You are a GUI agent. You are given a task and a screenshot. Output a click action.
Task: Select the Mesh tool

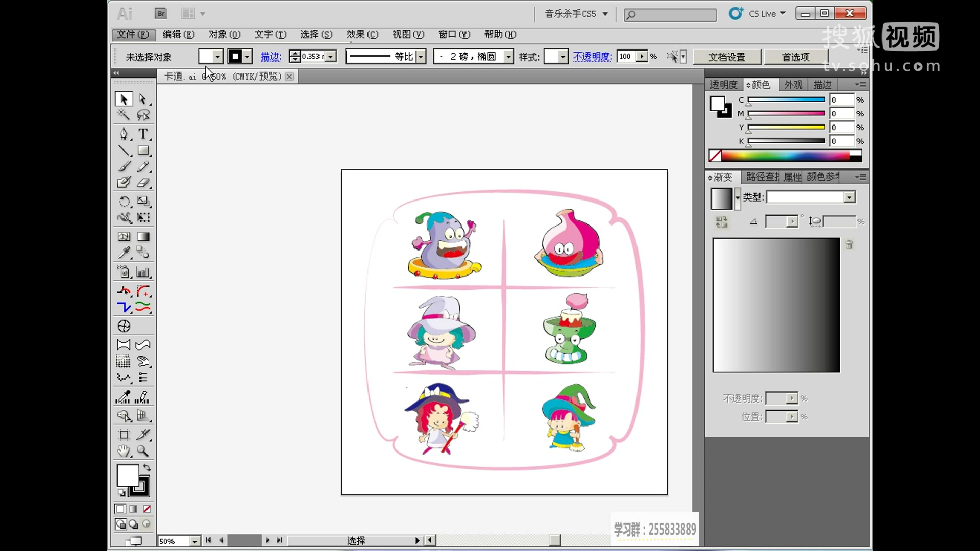pos(124,237)
